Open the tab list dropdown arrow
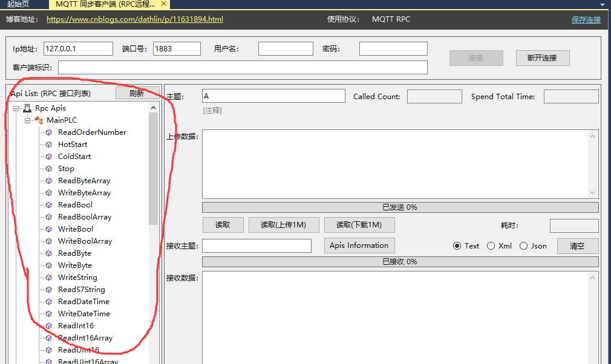Screen dimensions: 611x364 coord(602,5)
